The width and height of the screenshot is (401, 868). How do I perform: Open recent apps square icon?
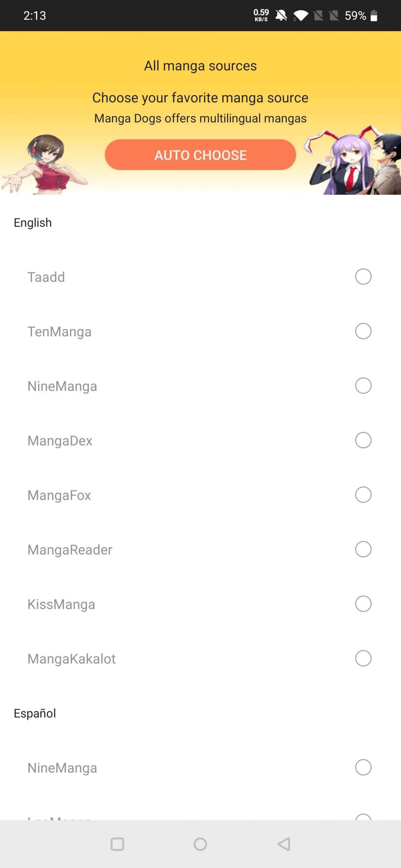[x=117, y=844]
